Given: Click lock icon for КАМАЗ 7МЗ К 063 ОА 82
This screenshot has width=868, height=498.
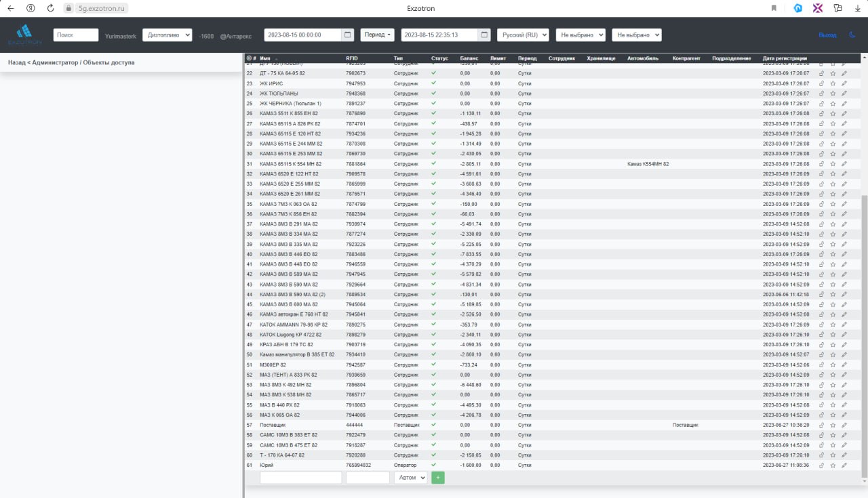Looking at the screenshot, I should point(821,204).
